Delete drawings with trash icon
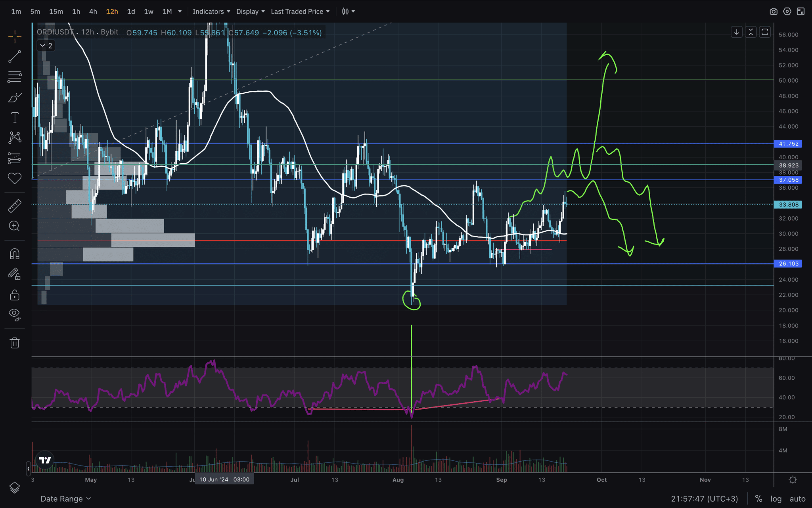Viewport: 812px width, 508px height. click(x=15, y=343)
